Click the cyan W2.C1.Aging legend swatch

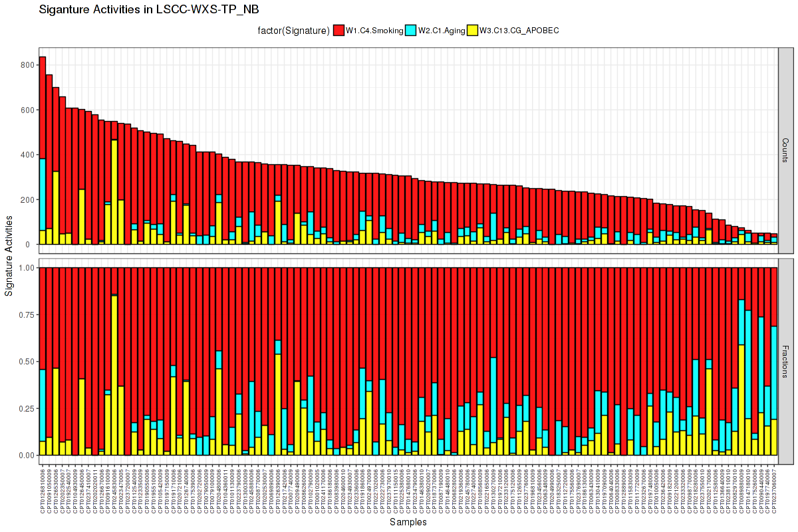click(410, 30)
